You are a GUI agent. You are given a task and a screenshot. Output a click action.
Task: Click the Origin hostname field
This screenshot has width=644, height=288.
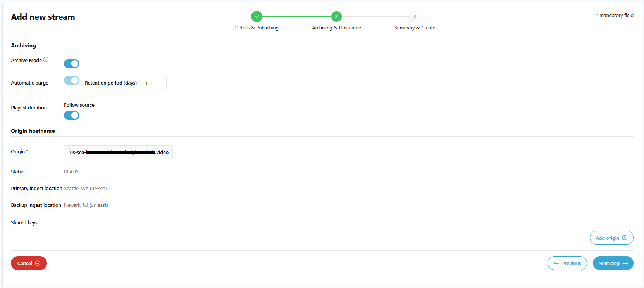[118, 152]
